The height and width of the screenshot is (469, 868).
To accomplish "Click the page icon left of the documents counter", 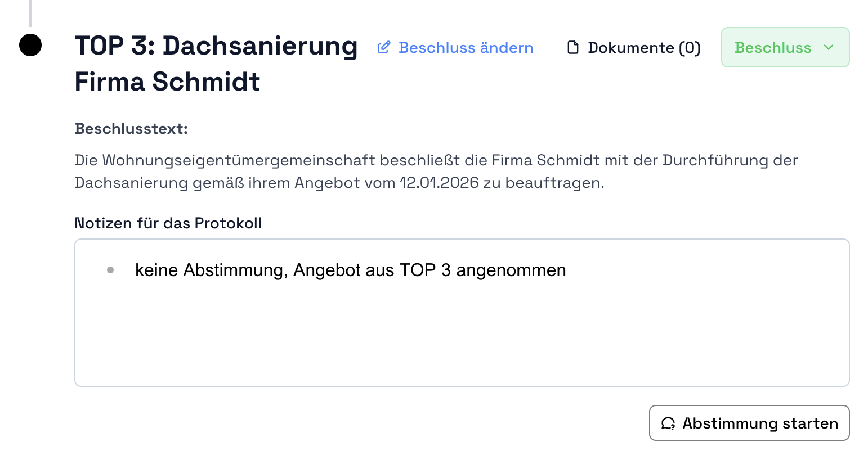I will [573, 47].
